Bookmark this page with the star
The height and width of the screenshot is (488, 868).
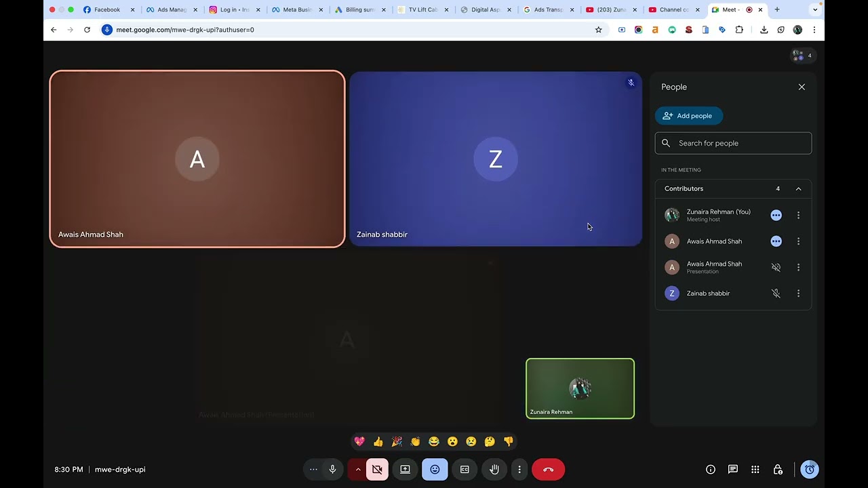pos(598,30)
